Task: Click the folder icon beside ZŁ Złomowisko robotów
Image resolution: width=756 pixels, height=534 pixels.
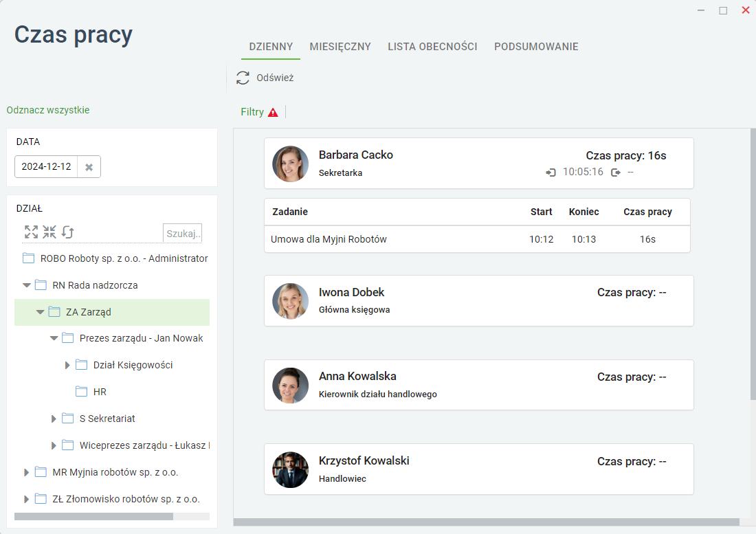Action: click(x=41, y=499)
